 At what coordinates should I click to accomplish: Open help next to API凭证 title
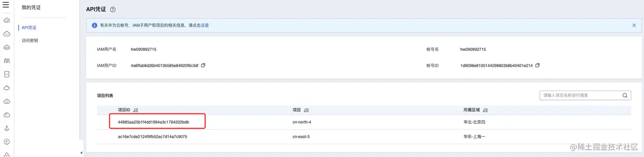112,10
